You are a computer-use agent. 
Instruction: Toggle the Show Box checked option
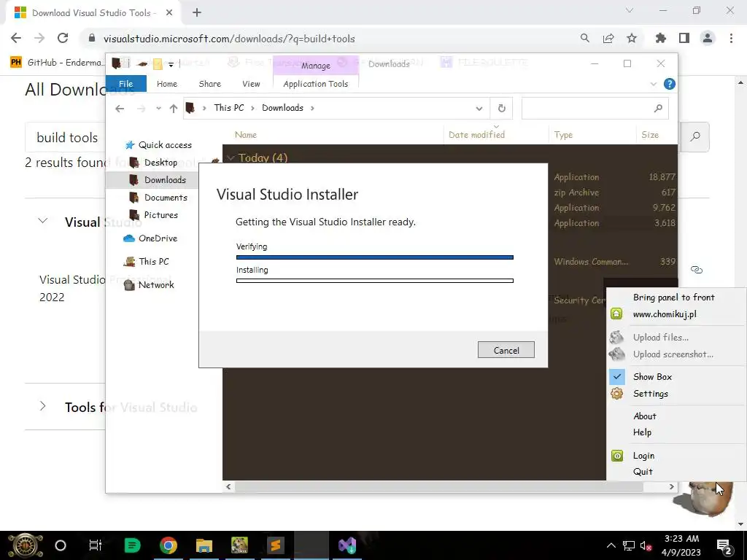click(x=652, y=377)
